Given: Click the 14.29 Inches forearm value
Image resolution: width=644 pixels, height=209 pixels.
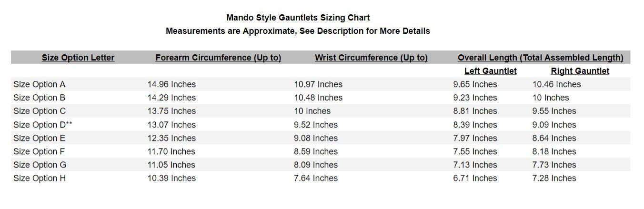Looking at the screenshot, I should click(171, 98).
